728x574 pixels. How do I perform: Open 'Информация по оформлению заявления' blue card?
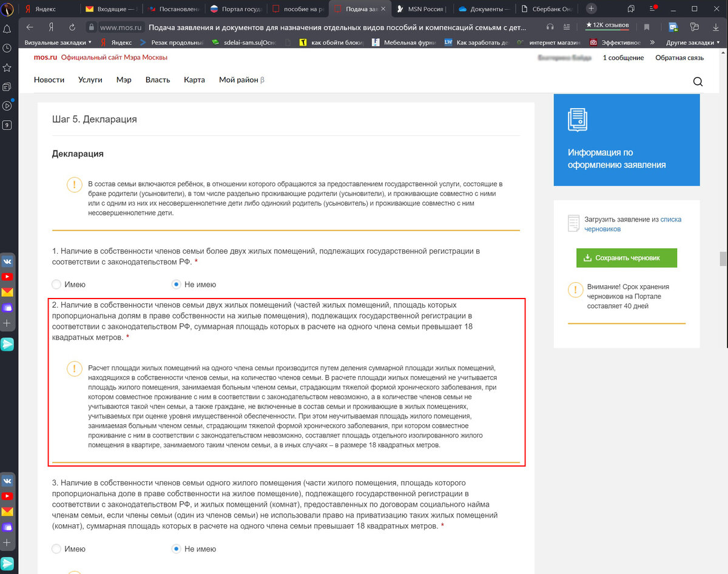click(x=627, y=140)
